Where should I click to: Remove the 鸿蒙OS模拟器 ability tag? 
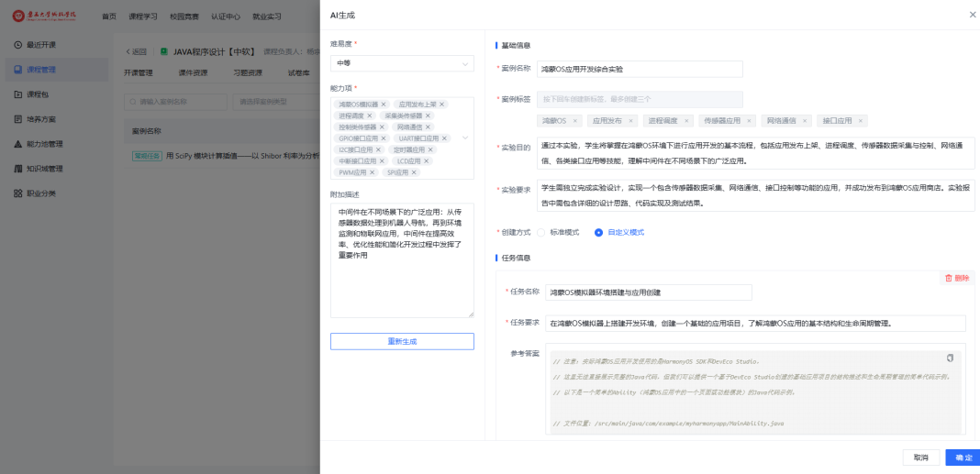[x=384, y=105]
